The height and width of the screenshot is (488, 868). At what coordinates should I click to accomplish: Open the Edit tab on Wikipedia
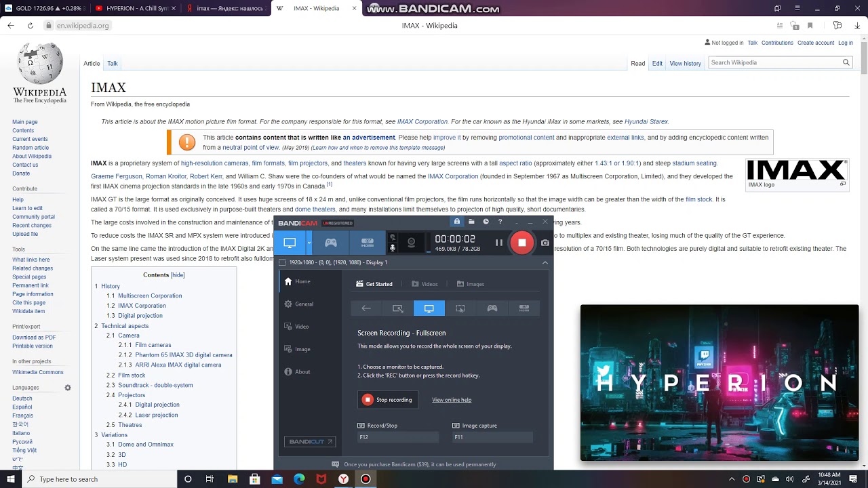point(657,63)
